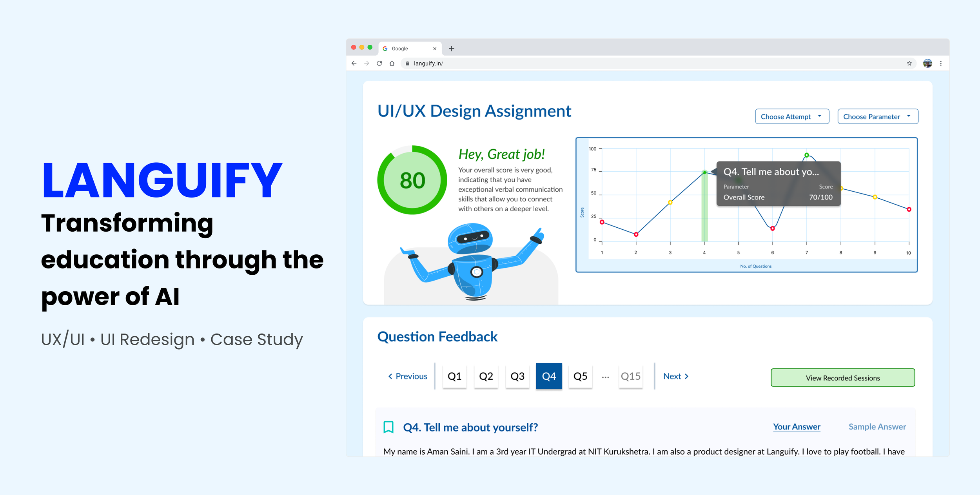Click the macOS green maximize button
The width and height of the screenshot is (980, 495).
(370, 47)
